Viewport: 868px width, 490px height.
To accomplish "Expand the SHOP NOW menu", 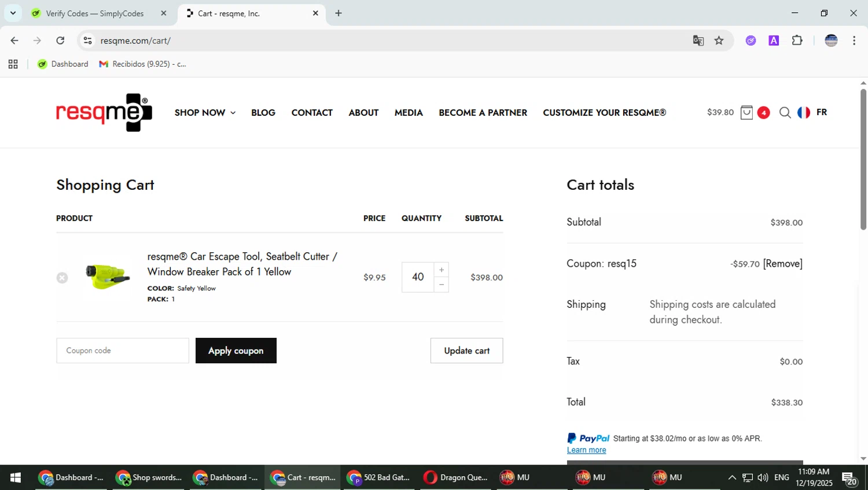I will [x=205, y=113].
